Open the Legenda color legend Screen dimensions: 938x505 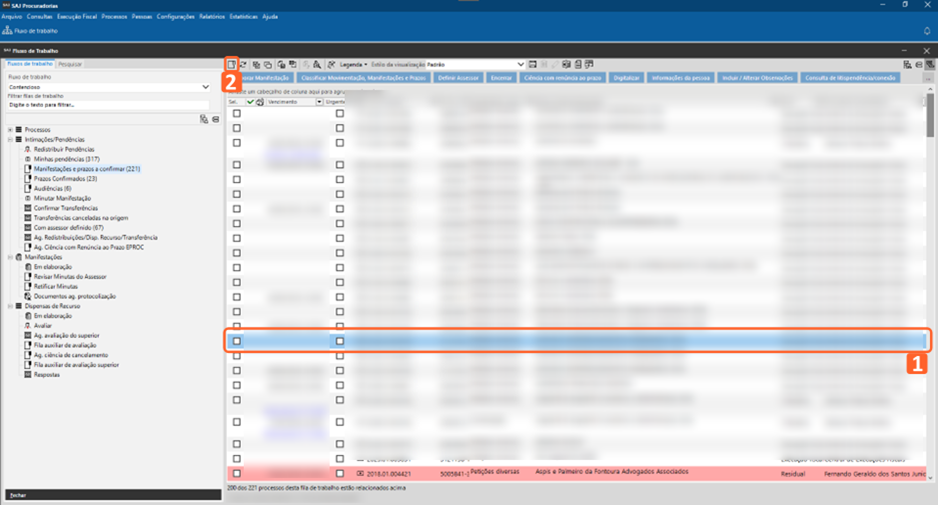tap(352, 64)
